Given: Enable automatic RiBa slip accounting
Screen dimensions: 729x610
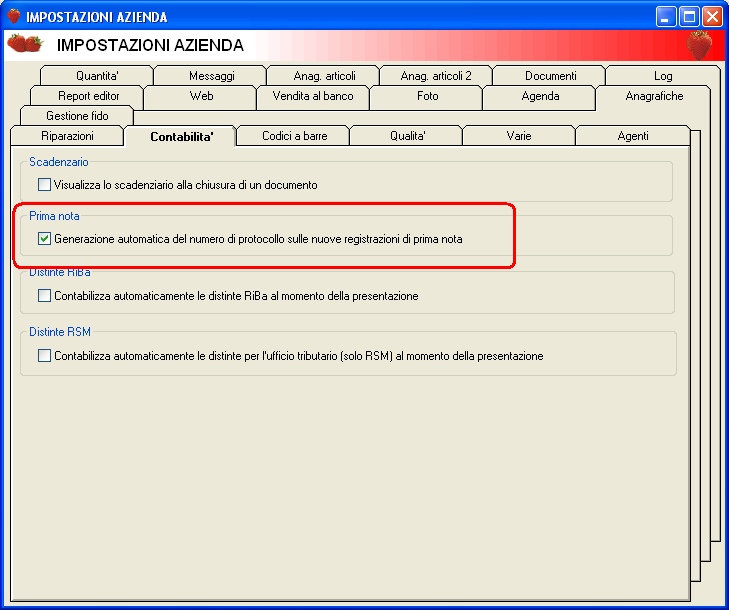Looking at the screenshot, I should tap(44, 296).
